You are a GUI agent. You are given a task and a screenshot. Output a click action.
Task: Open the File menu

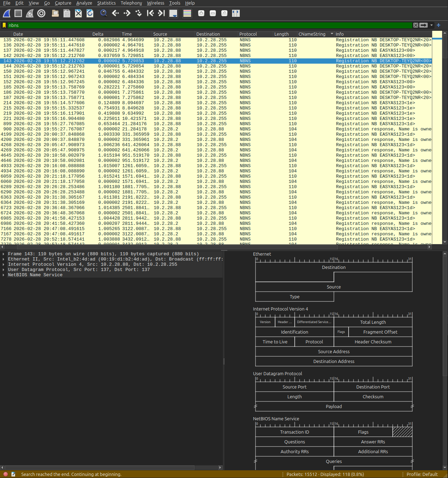[x=7, y=3]
